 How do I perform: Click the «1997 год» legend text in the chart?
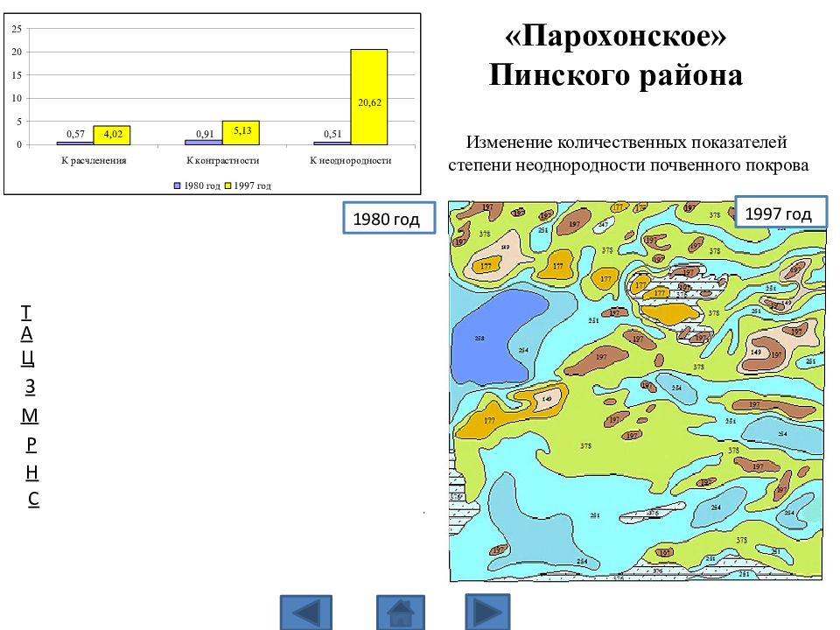click(x=252, y=185)
